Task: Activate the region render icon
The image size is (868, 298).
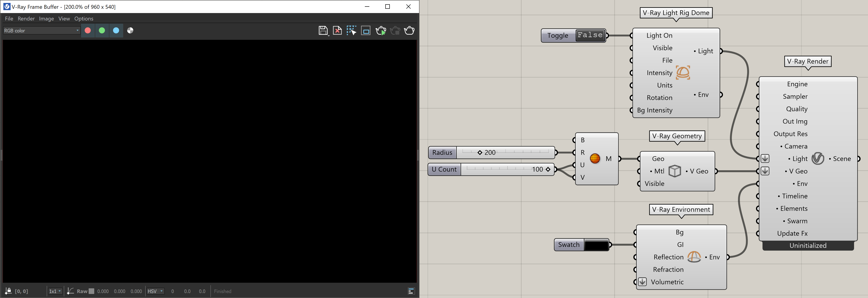Action: [366, 31]
